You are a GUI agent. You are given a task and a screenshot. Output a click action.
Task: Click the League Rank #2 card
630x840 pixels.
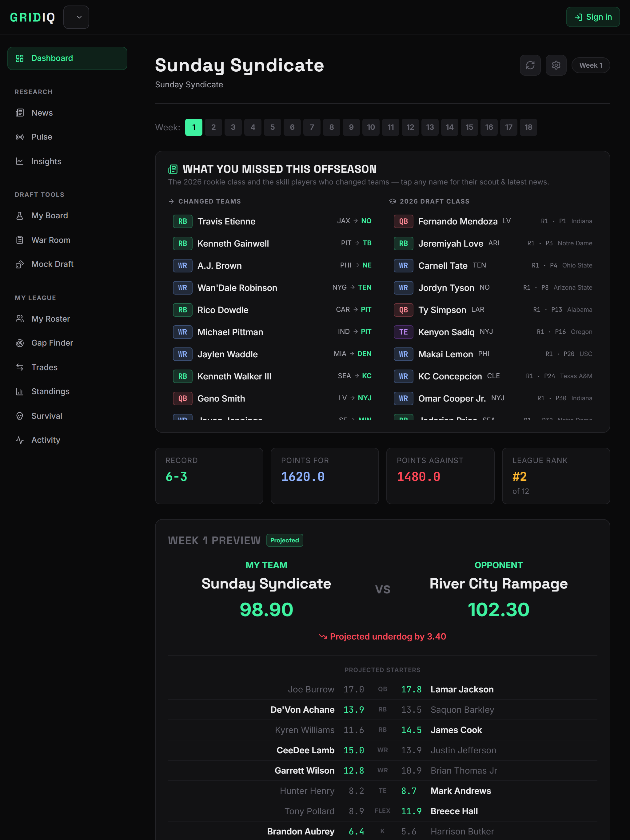(x=556, y=476)
